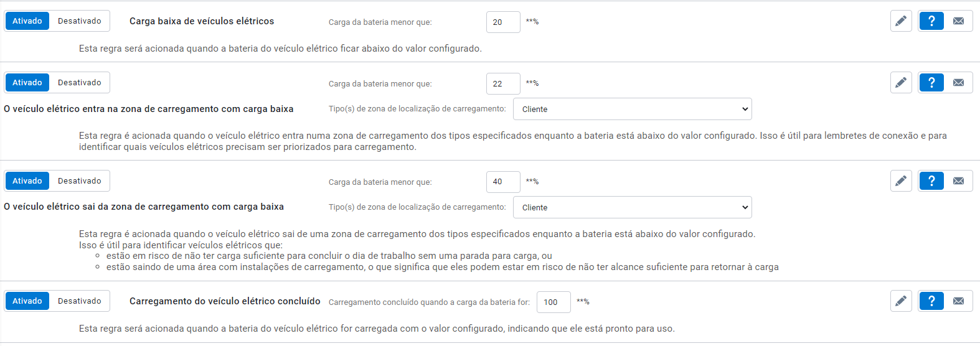980x346 pixels.
Task: Open help icon for Carga baixa rule
Action: [931, 21]
